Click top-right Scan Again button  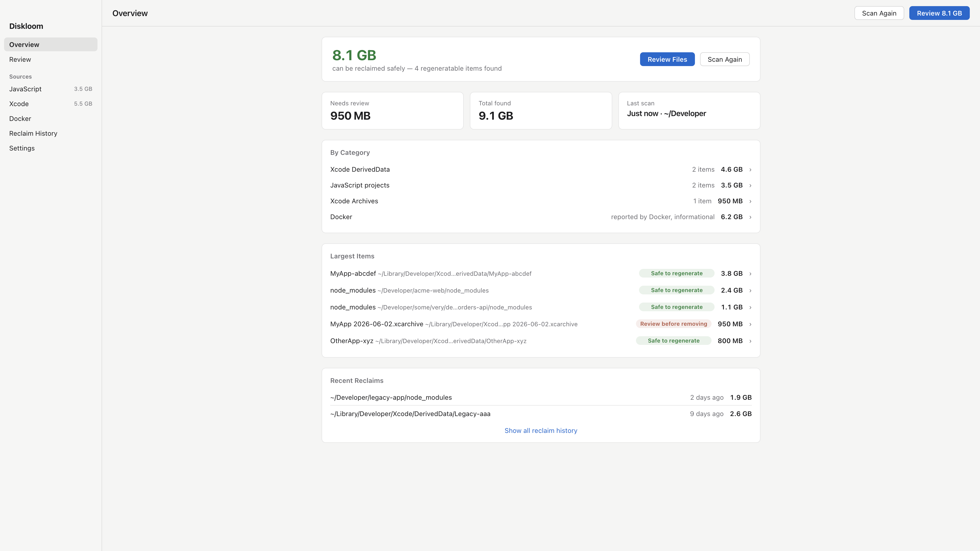pos(879,13)
